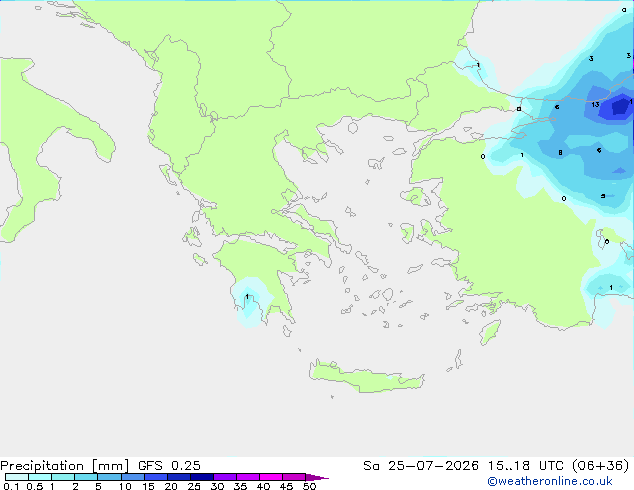Click the 15–20 mm legend swatch

155,477
